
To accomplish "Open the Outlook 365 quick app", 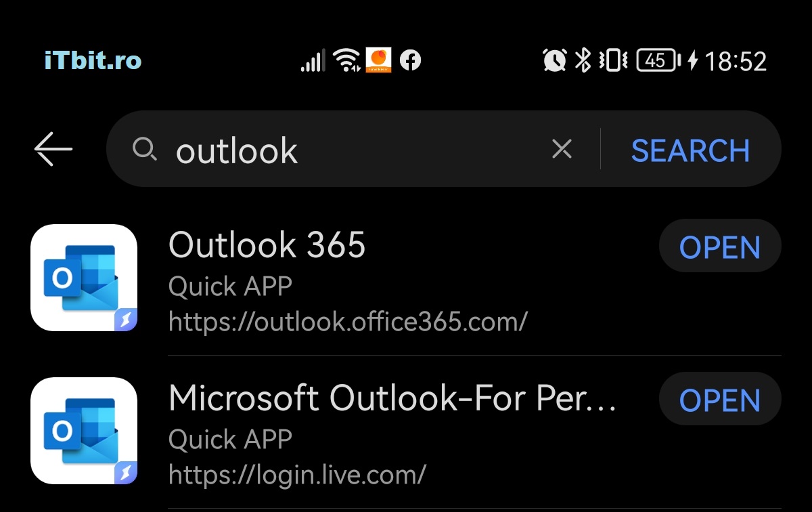I will pyautogui.click(x=719, y=248).
